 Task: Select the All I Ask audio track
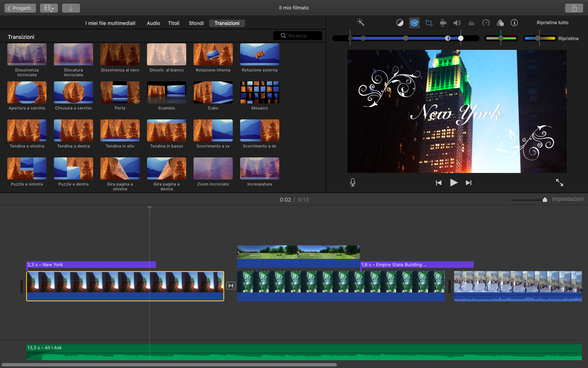[304, 352]
